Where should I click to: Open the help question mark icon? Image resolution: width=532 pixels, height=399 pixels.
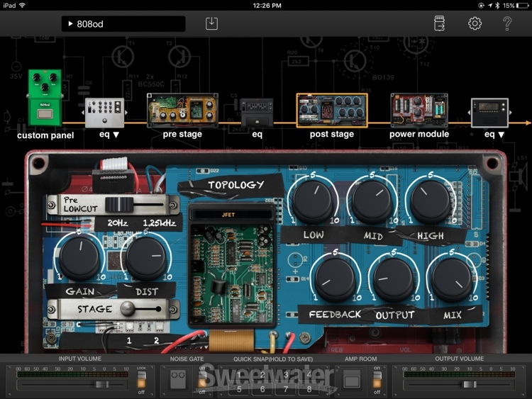pos(507,23)
